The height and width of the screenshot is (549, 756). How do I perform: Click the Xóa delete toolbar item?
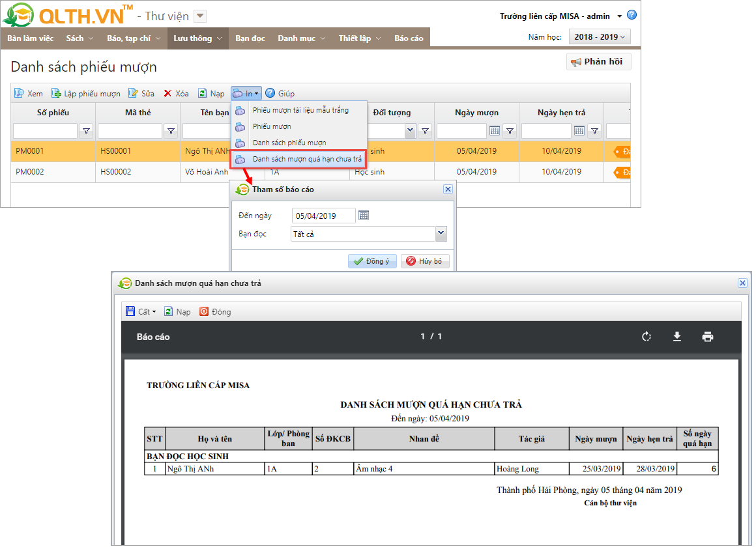point(176,93)
